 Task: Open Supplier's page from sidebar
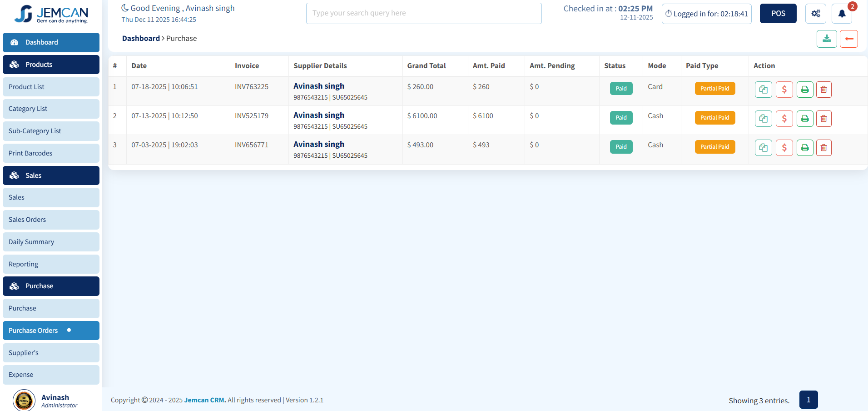[51, 353]
